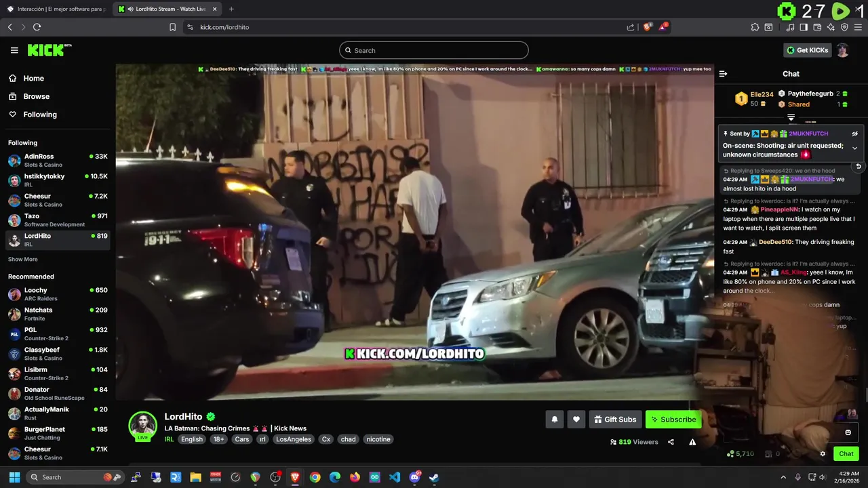Open recommended channel Loochy

tap(58, 294)
